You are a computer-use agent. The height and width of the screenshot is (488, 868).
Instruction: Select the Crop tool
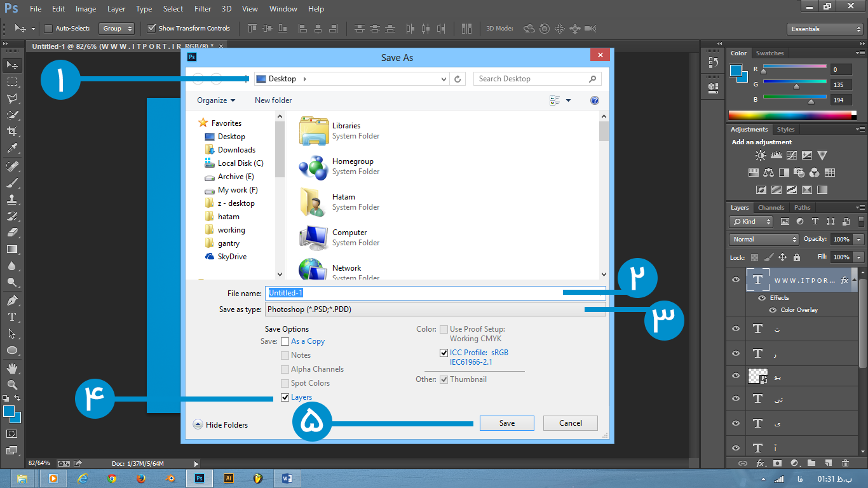click(x=12, y=132)
